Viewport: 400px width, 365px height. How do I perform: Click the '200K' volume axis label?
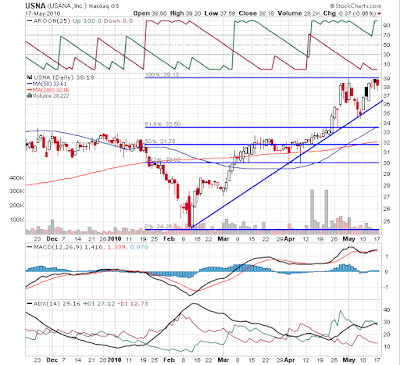pyautogui.click(x=17, y=205)
